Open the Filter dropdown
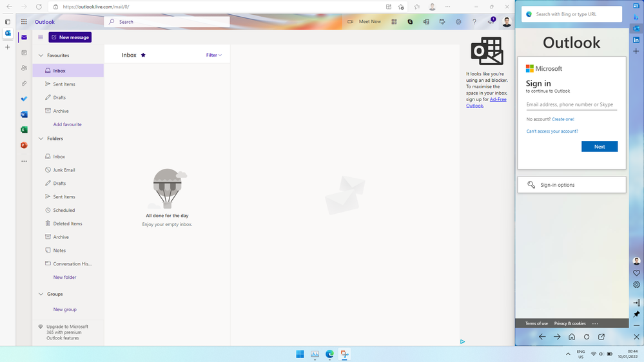The image size is (644, 362). pos(214,55)
